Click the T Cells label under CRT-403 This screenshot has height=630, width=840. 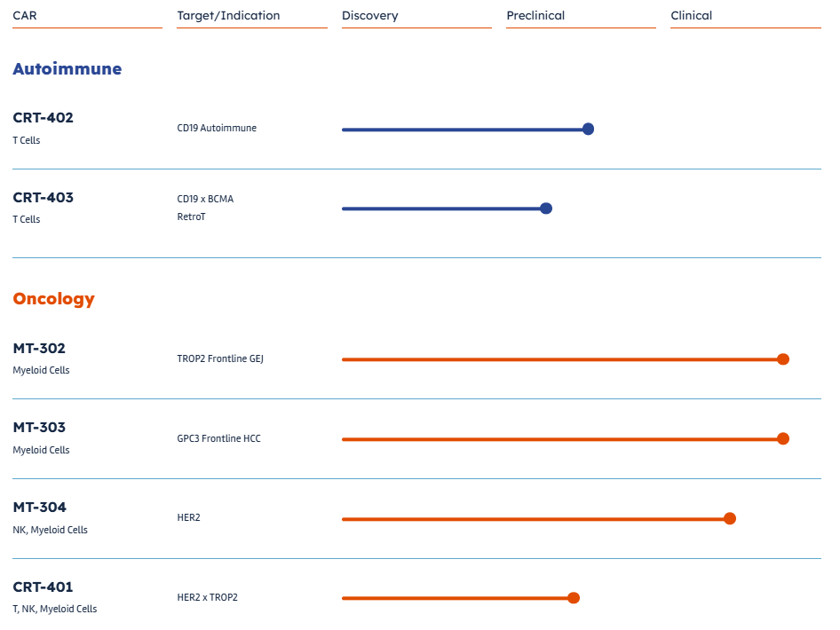[x=27, y=219]
